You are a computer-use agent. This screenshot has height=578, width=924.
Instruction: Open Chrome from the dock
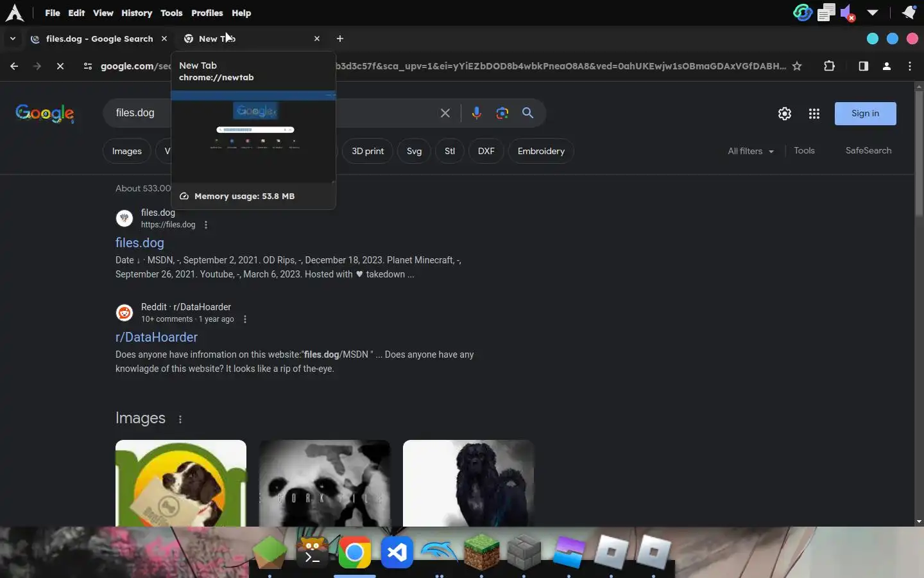[x=355, y=552]
